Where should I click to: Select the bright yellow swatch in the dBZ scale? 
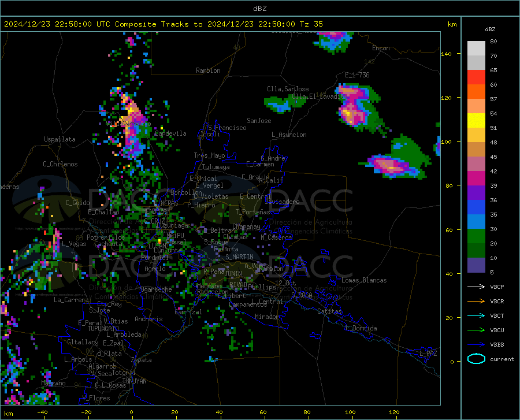click(476, 121)
